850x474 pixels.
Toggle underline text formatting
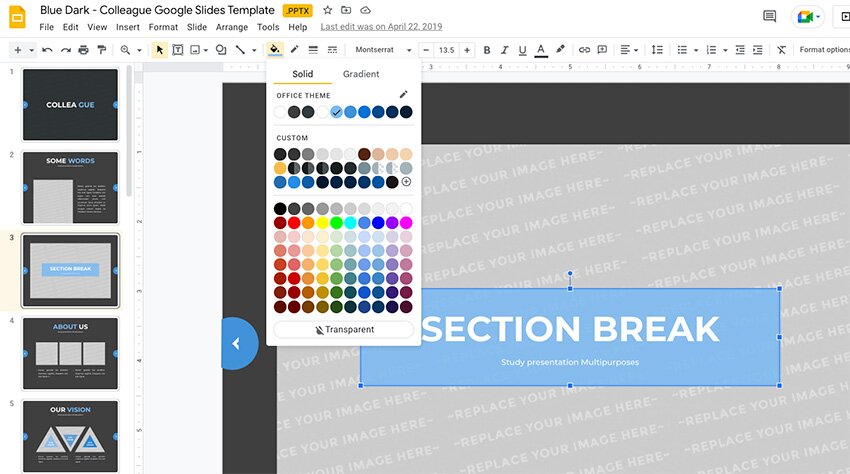(523, 49)
